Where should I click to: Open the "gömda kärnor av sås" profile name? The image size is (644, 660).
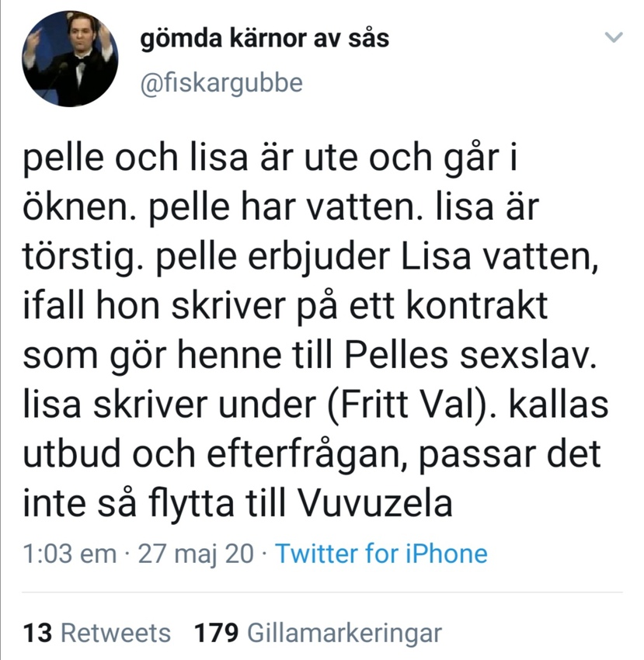tap(264, 38)
